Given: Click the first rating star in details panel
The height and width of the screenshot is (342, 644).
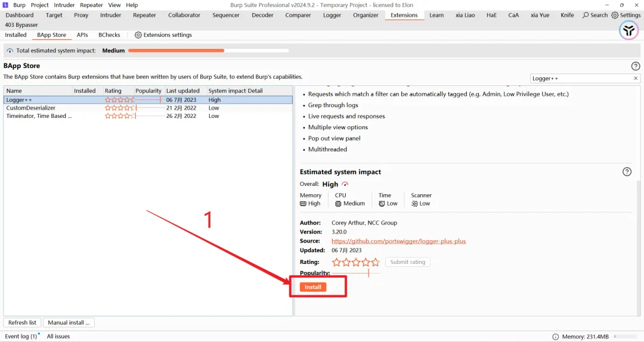Looking at the screenshot, I should coord(336,262).
